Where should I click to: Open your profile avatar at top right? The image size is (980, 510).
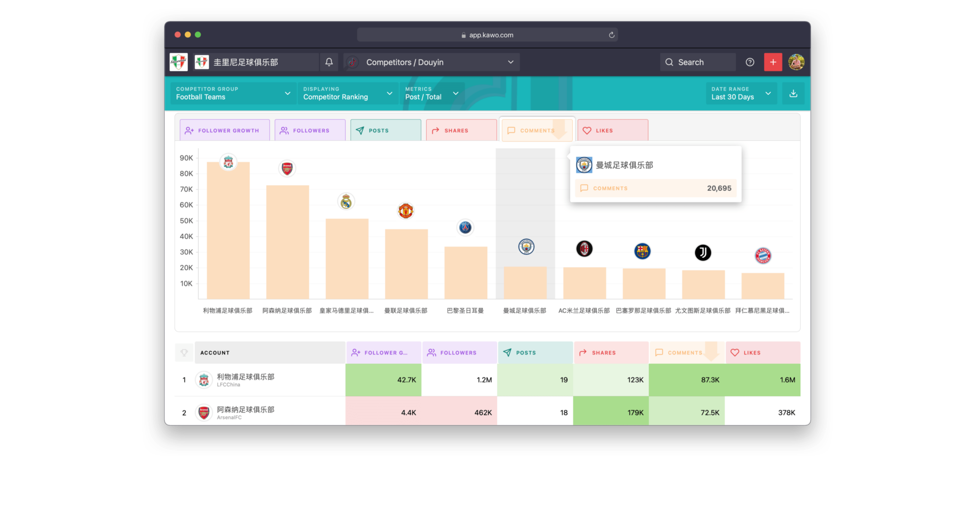click(x=797, y=62)
